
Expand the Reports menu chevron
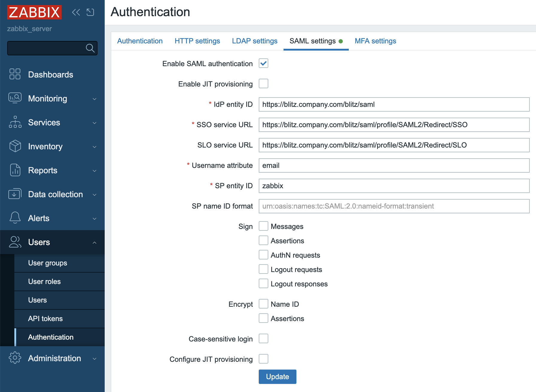pos(95,171)
